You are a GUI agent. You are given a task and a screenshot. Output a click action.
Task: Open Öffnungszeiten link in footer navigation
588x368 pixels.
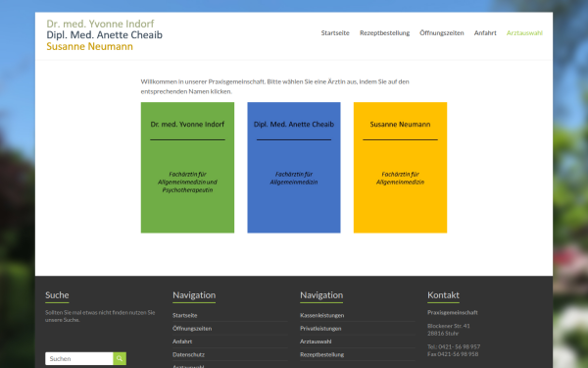(192, 329)
